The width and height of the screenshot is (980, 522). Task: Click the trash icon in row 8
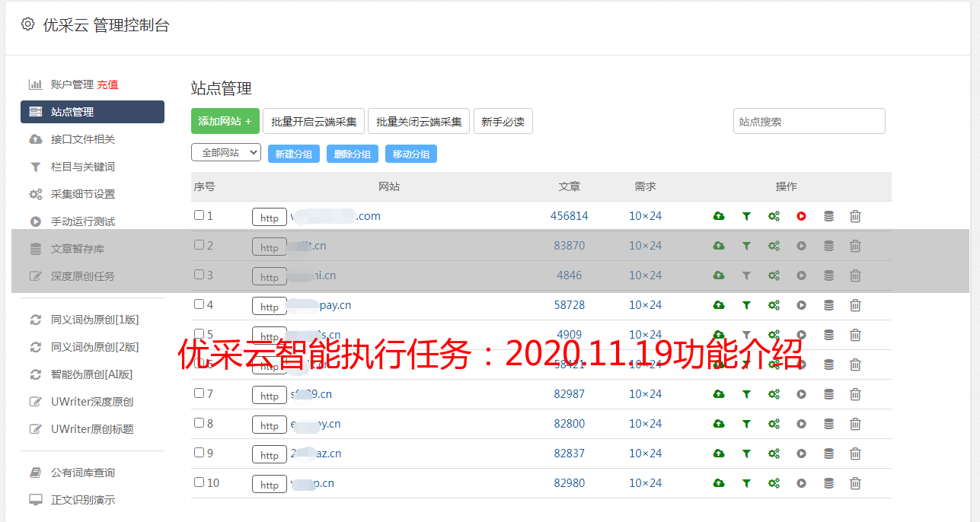click(855, 424)
